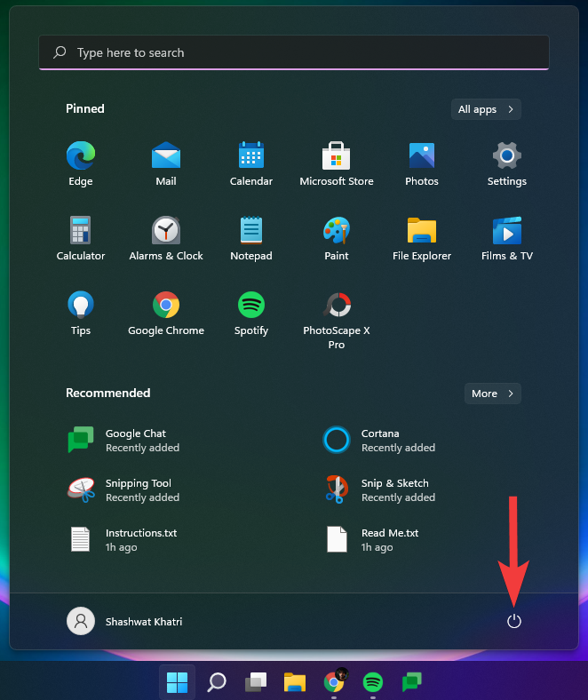This screenshot has height=700, width=588.
Task: Open Google Chat from taskbar
Action: pos(412,682)
